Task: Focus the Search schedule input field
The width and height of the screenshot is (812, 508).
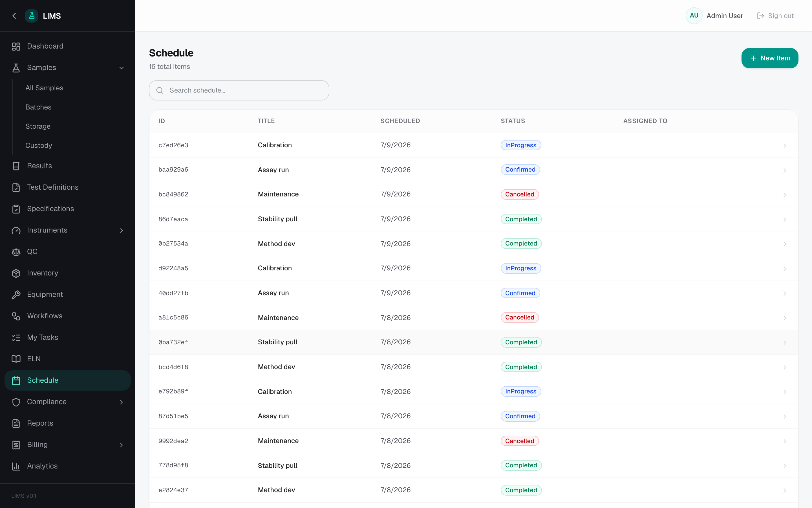Action: click(239, 90)
